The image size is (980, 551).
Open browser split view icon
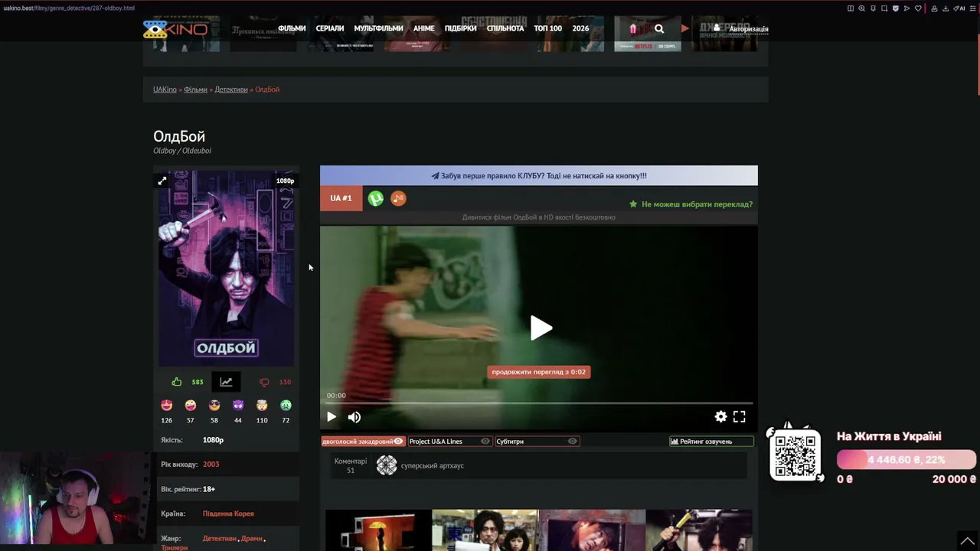pos(851,8)
